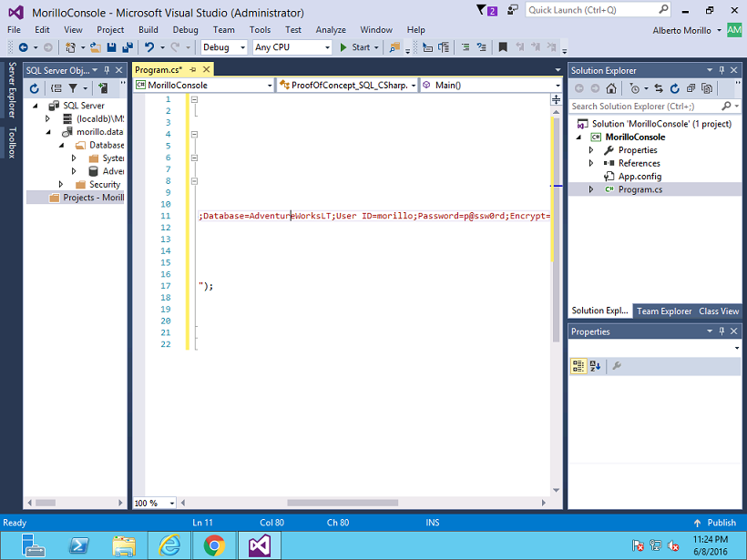The width and height of the screenshot is (747, 560).
Task: Open the Toolbox side tab
Action: click(12, 142)
